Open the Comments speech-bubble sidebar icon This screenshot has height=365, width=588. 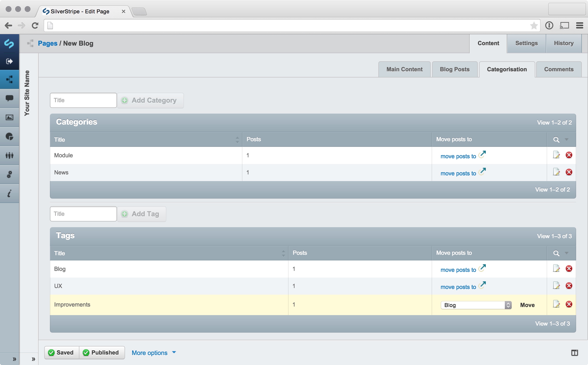pos(10,98)
